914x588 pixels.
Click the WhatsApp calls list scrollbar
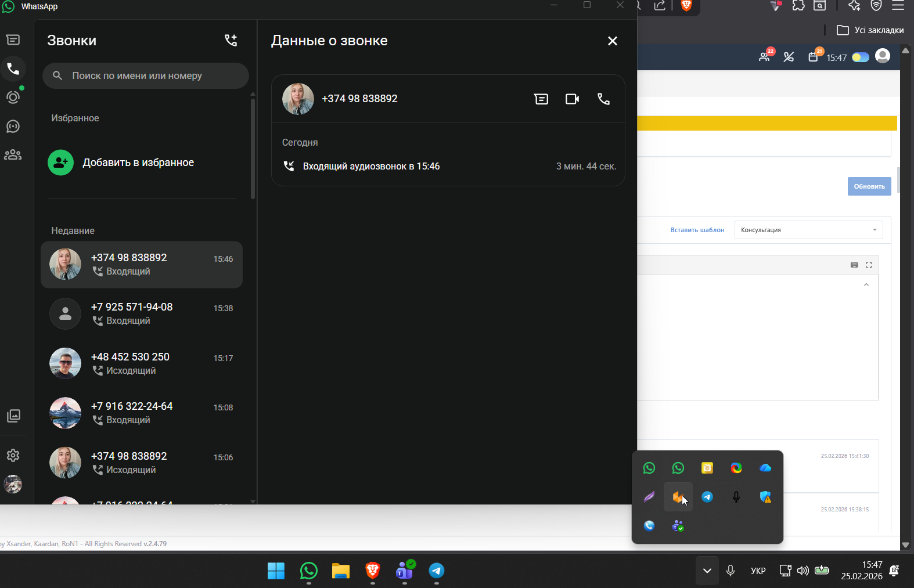pos(253,149)
